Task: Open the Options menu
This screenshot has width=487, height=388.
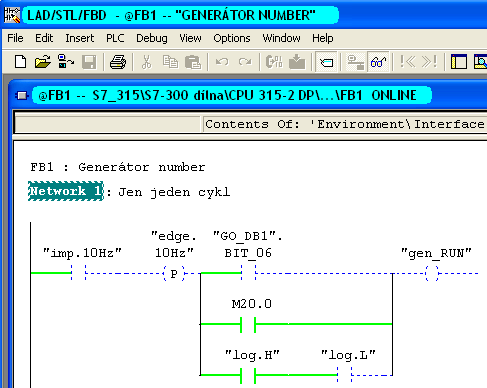Action: pos(232,38)
